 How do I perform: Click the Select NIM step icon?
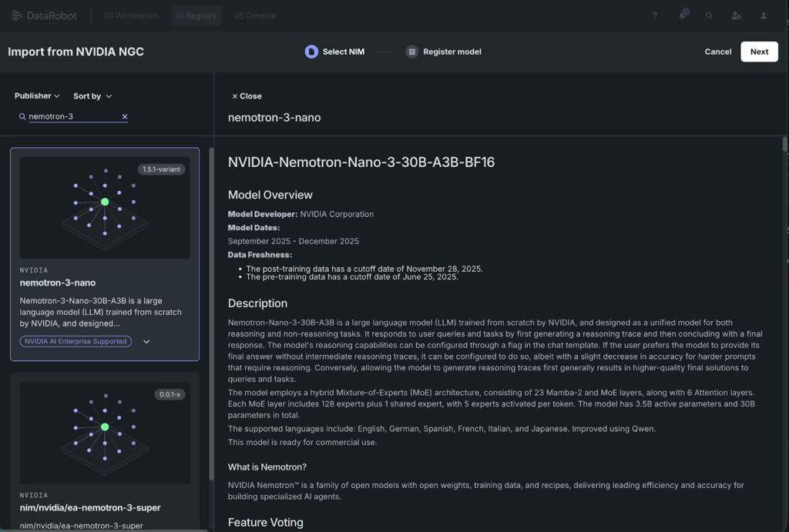311,52
